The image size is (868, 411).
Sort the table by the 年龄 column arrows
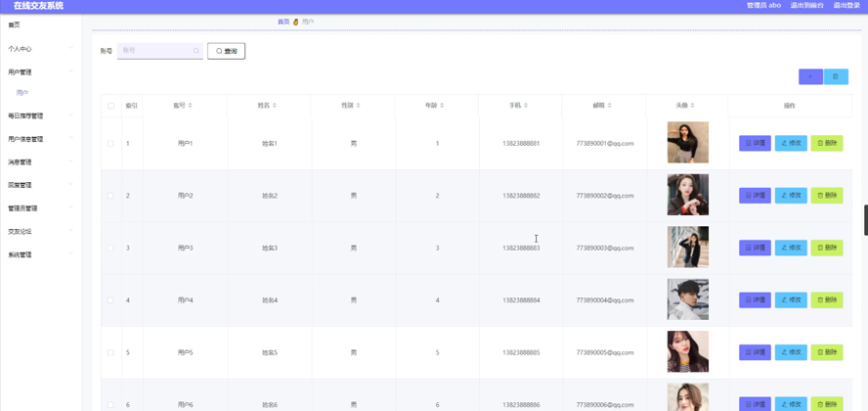[442, 106]
